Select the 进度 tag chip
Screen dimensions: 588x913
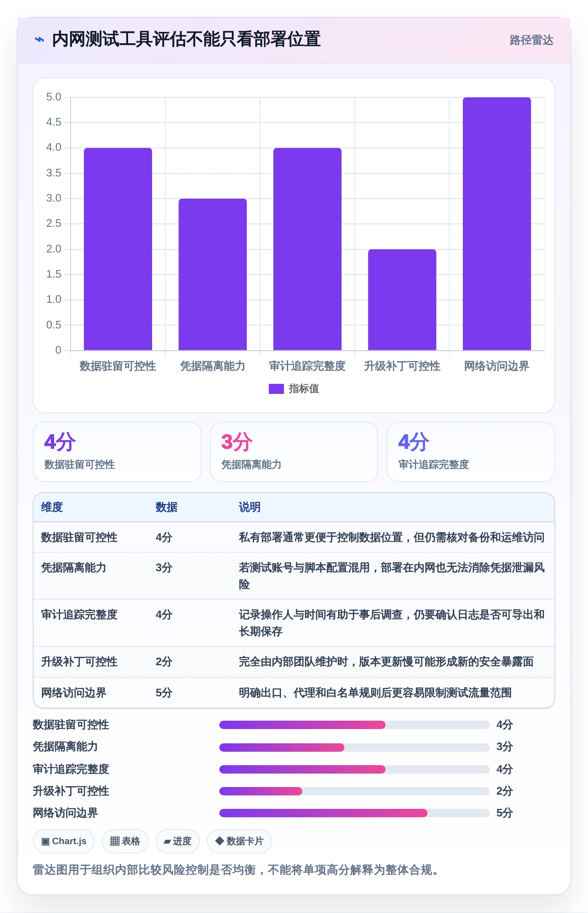point(178,841)
